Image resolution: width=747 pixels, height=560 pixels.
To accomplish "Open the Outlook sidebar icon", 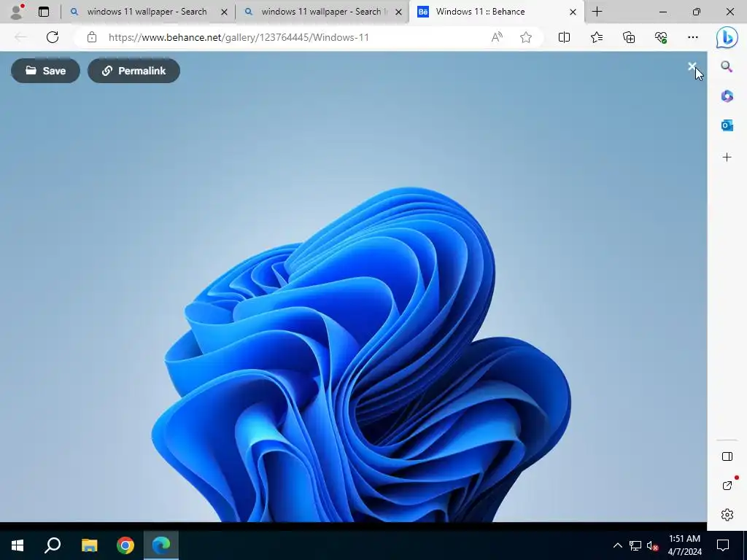I will [x=727, y=125].
